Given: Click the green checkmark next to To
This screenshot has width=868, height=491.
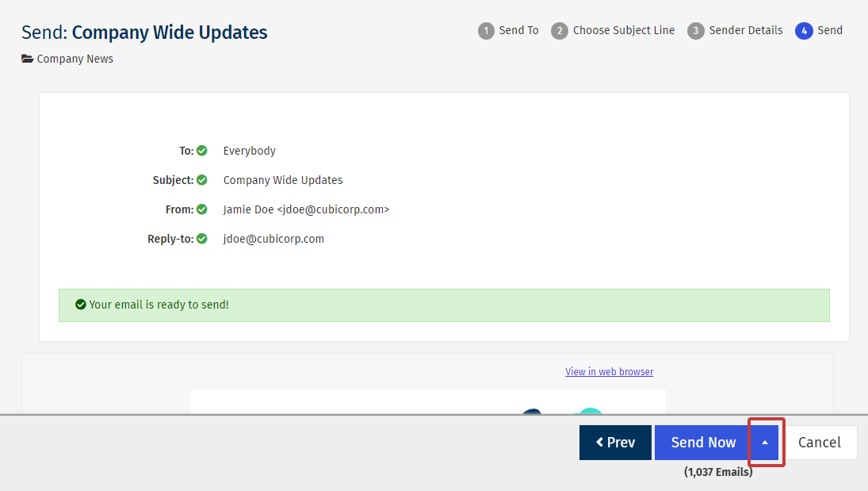Looking at the screenshot, I should 202,151.
